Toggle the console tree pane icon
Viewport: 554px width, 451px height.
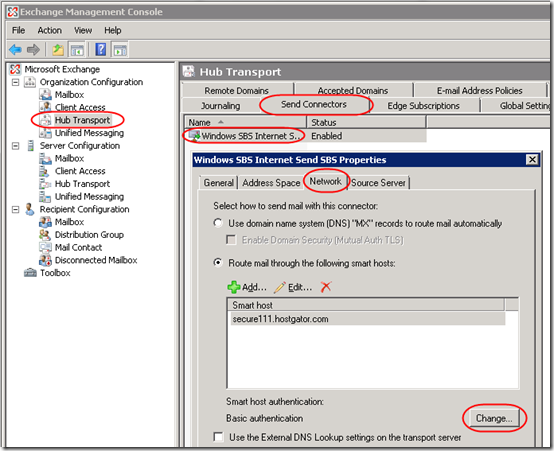point(77,50)
